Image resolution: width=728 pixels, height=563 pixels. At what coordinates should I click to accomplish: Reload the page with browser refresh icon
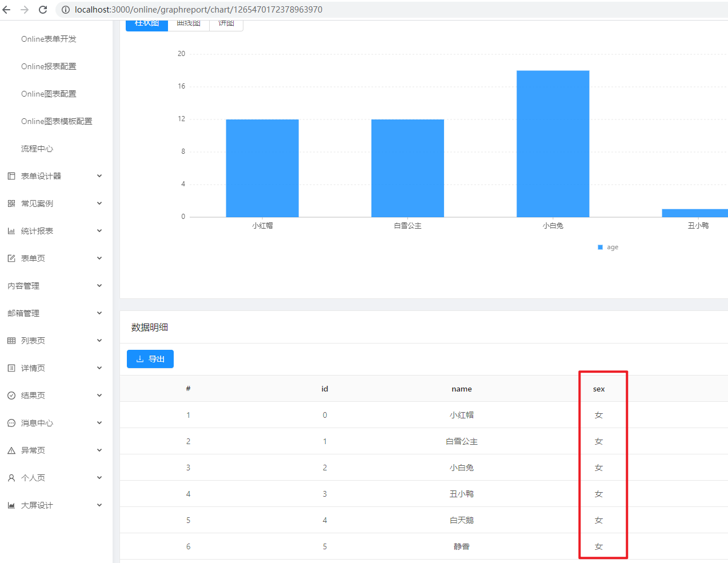point(43,10)
